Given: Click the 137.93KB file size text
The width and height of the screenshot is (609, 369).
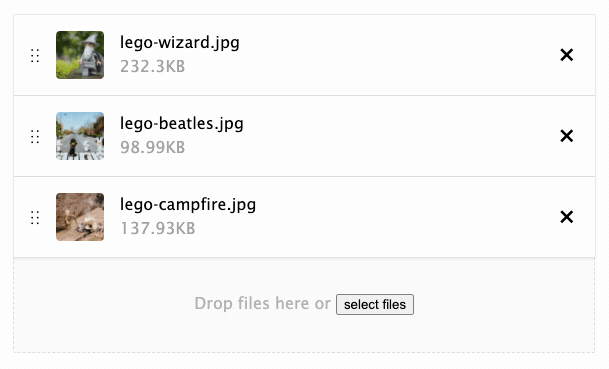Looking at the screenshot, I should (x=158, y=228).
